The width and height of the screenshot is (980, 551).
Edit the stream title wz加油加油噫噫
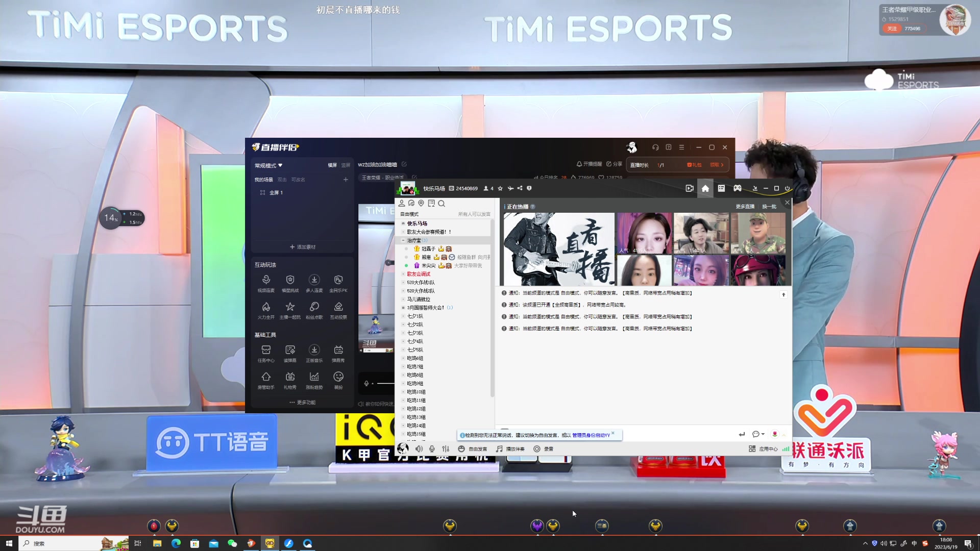coord(404,164)
